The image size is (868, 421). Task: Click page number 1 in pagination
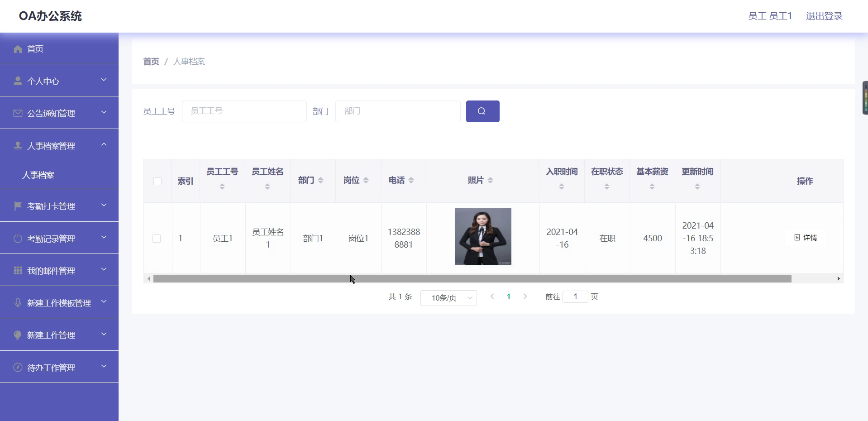[509, 297]
